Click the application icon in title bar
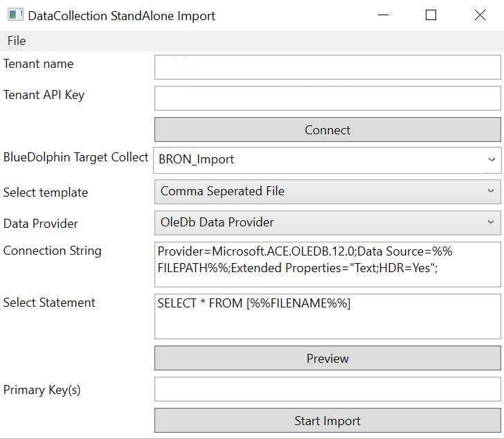504x439 pixels. click(x=15, y=15)
